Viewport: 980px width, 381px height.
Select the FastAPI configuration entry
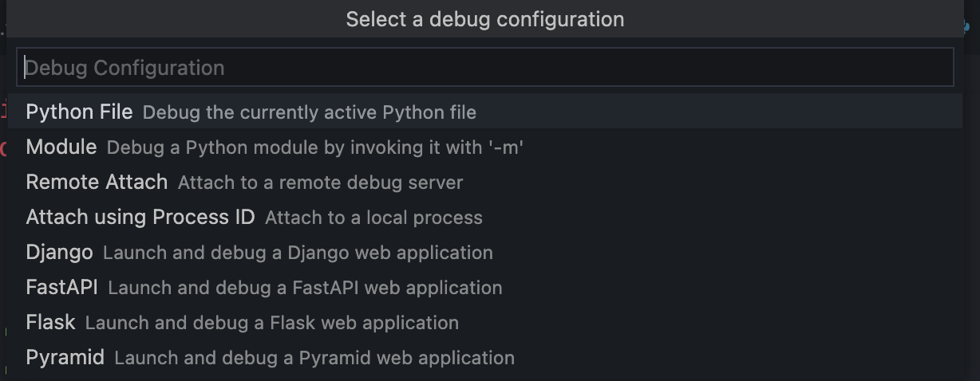[x=61, y=288]
